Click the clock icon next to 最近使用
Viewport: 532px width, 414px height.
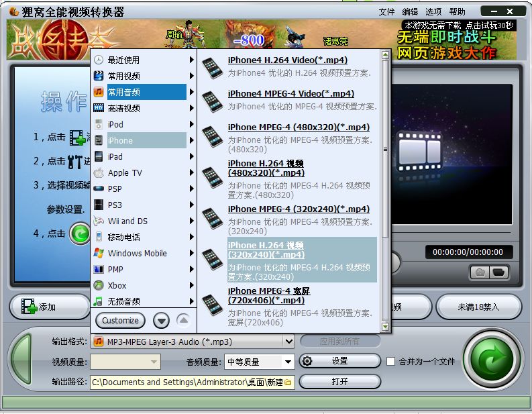(99, 60)
